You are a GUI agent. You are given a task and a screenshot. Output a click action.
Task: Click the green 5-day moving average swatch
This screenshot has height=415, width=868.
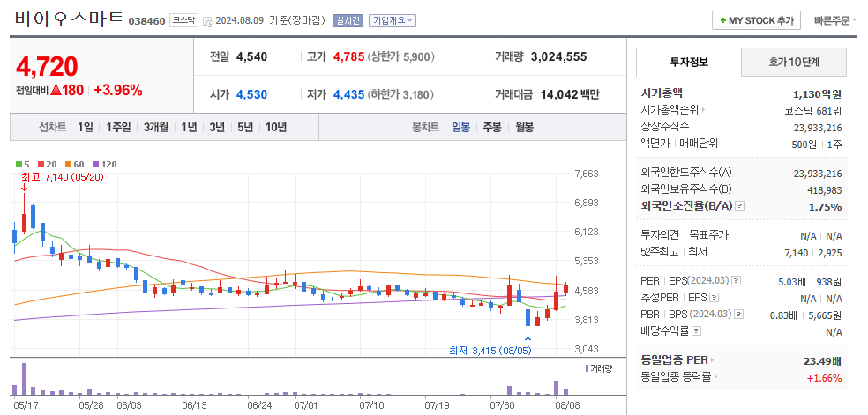(x=19, y=164)
